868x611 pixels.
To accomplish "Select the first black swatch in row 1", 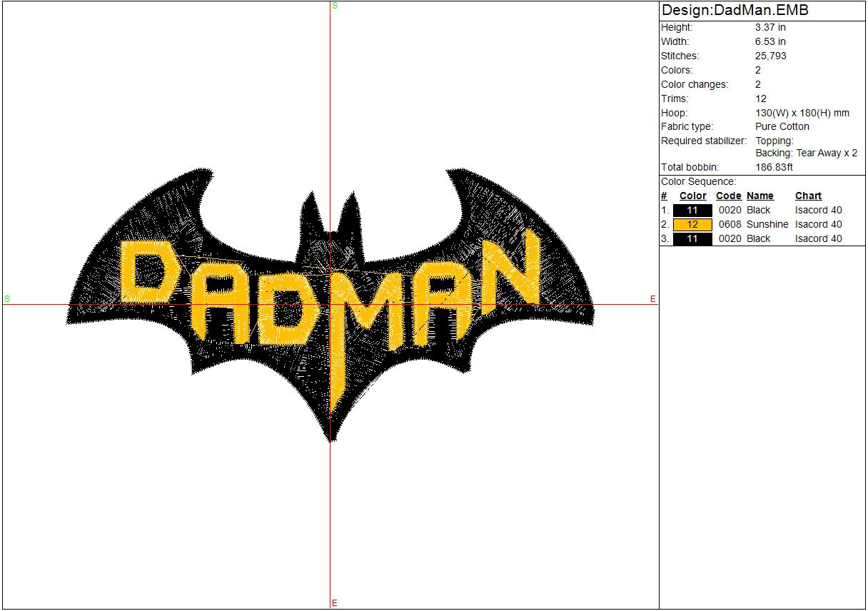I will coord(692,210).
